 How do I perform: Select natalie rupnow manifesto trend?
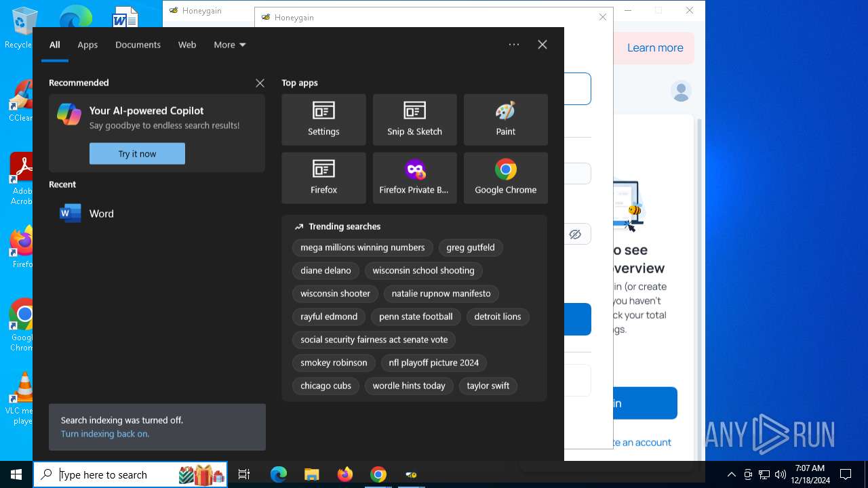(441, 293)
